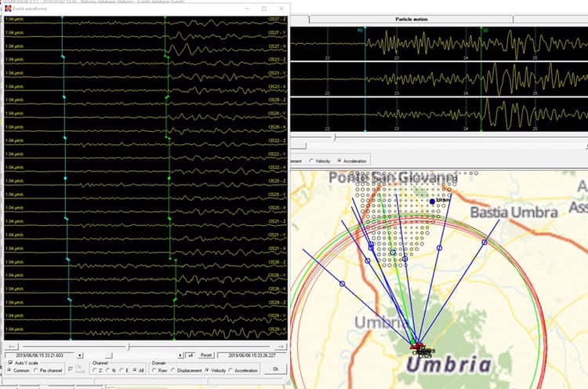
Task: Click the small scrollbar thumb between the time fields
Action: coord(109,355)
